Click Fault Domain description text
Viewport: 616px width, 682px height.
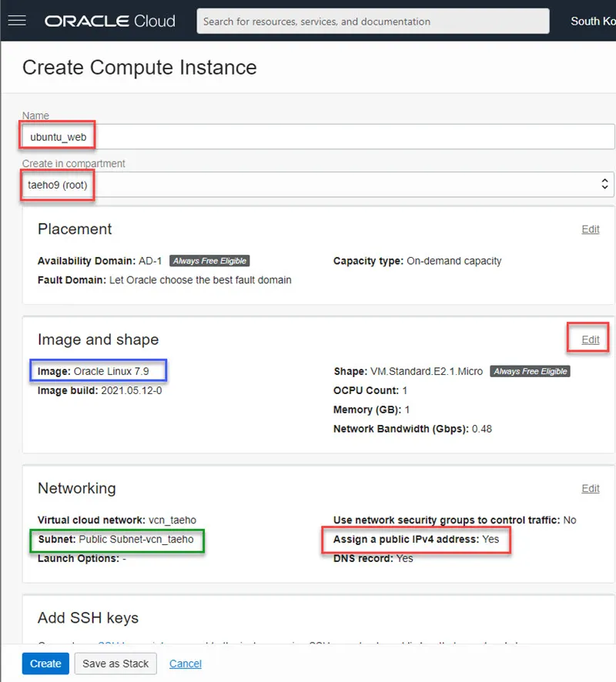pyautogui.click(x=165, y=280)
